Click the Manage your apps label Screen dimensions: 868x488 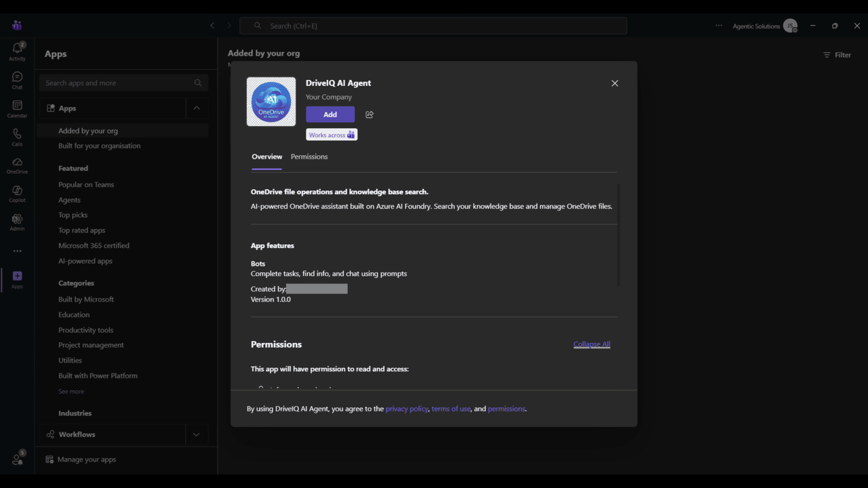[87, 460]
